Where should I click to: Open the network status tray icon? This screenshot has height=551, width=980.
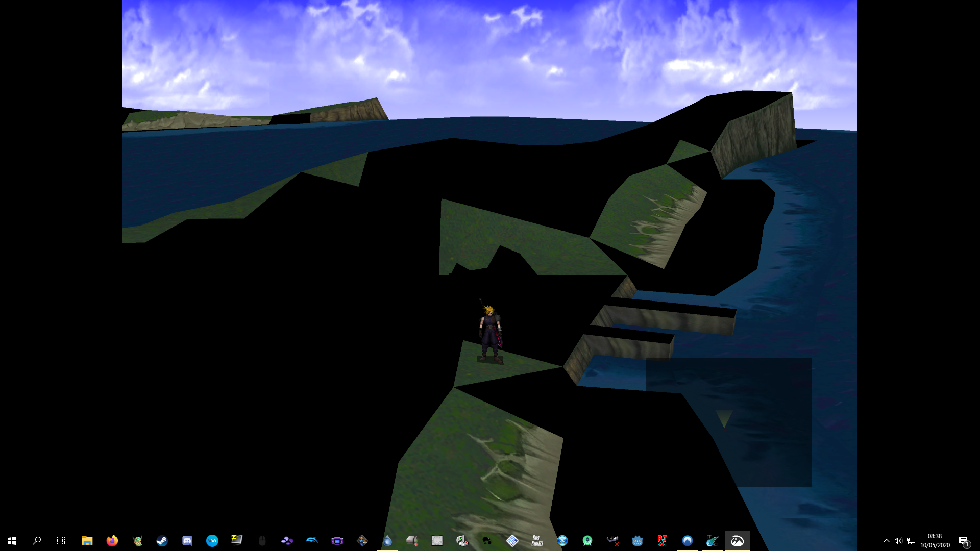coord(911,541)
